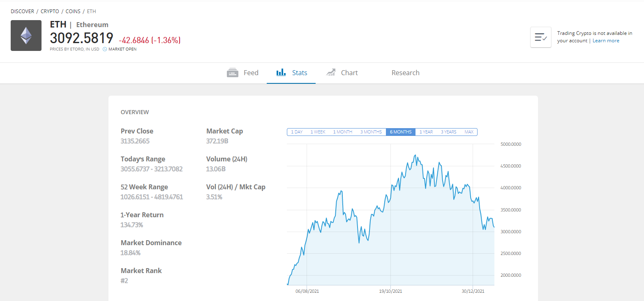Click the Chart tab arrow icon
This screenshot has height=301, width=644.
[331, 73]
